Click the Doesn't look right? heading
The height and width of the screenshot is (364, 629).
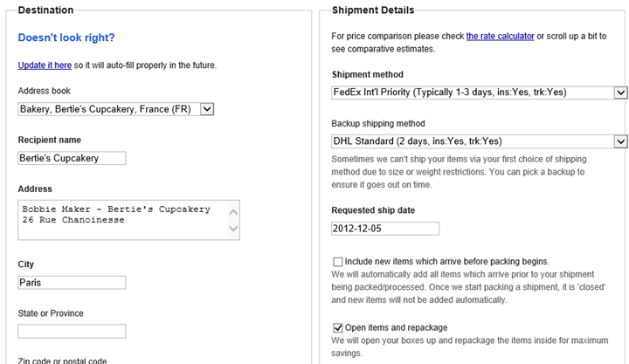coord(66,38)
